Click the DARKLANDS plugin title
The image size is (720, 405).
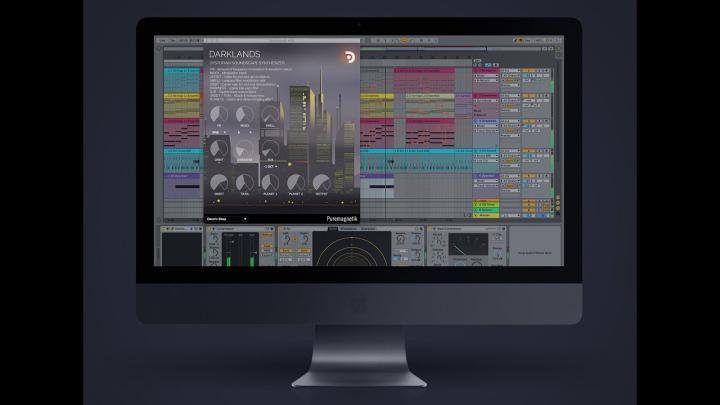pyautogui.click(x=235, y=54)
